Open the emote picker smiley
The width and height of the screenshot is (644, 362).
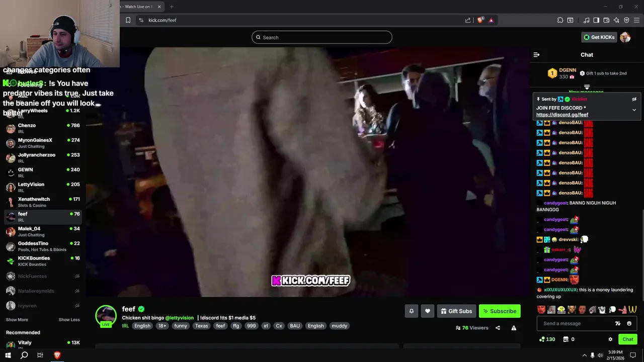[x=629, y=324]
